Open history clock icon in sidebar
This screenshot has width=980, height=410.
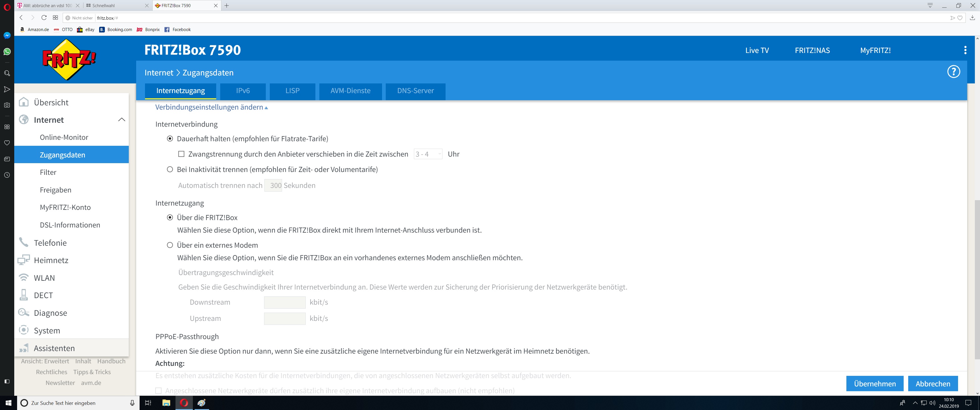7,175
